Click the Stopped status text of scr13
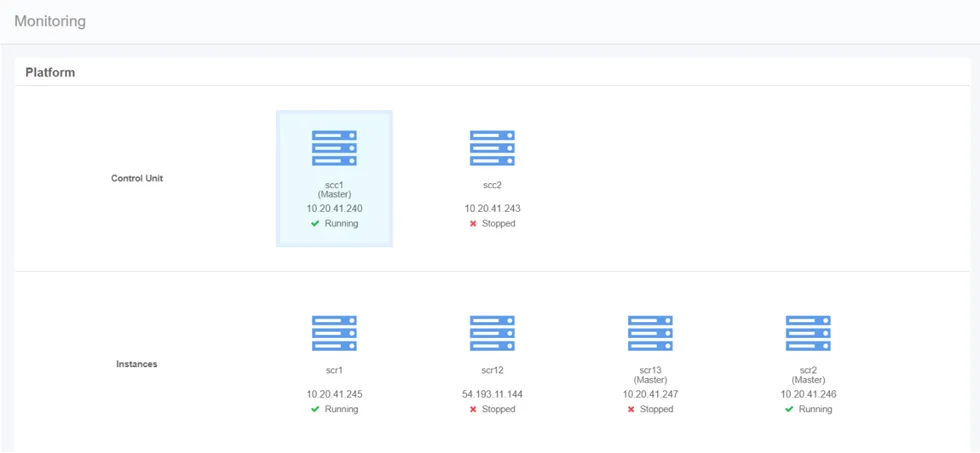This screenshot has width=980, height=453. tap(657, 409)
